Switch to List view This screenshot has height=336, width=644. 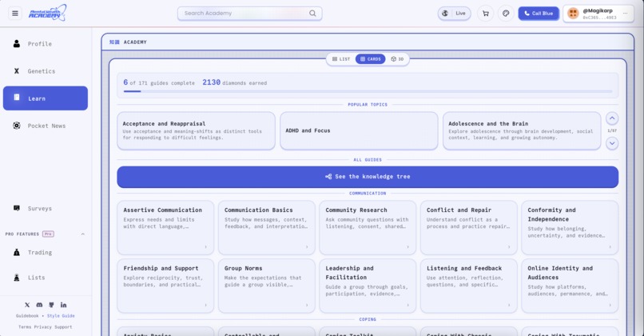pyautogui.click(x=341, y=59)
